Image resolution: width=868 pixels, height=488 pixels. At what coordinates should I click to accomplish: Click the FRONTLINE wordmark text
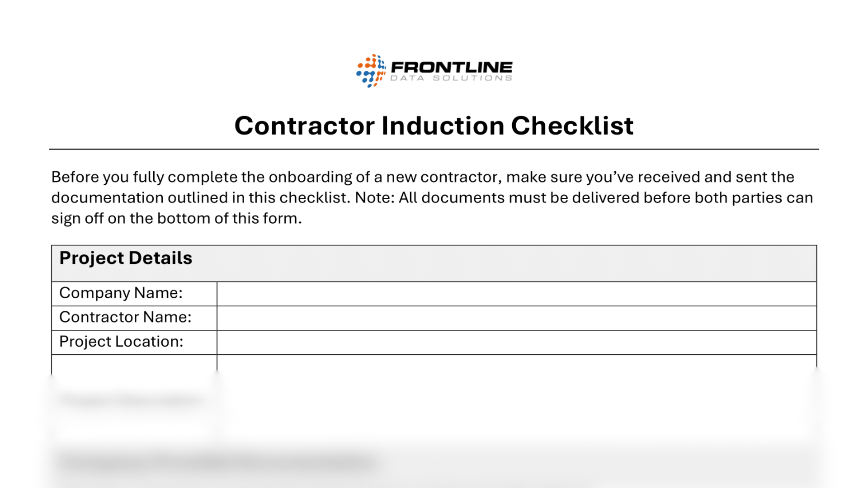pos(451,67)
